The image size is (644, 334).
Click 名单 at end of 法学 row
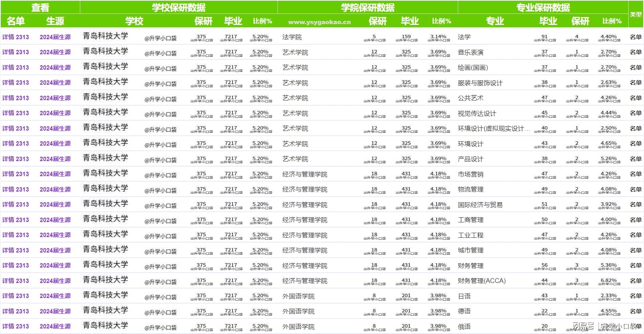pos(635,37)
